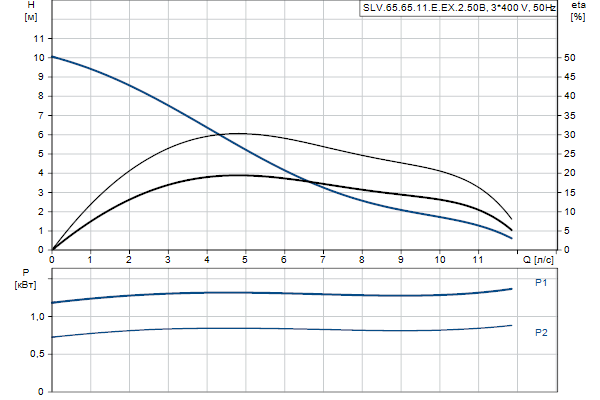
Task: Click the 0 tick on the lower power chart
Action: (42, 392)
